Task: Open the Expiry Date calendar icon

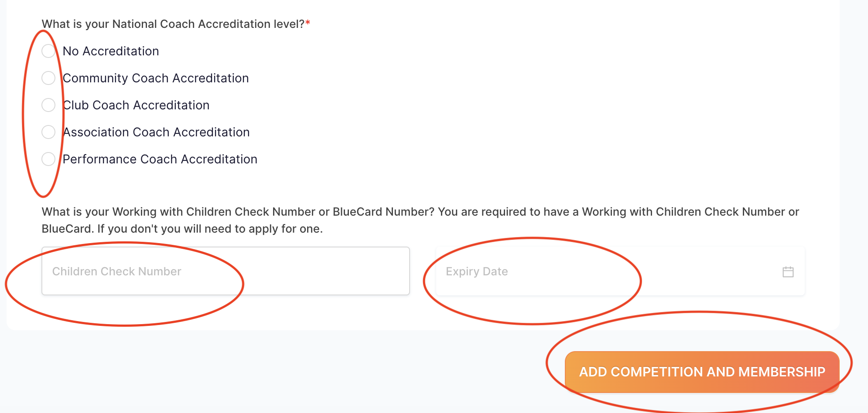Action: 788,272
